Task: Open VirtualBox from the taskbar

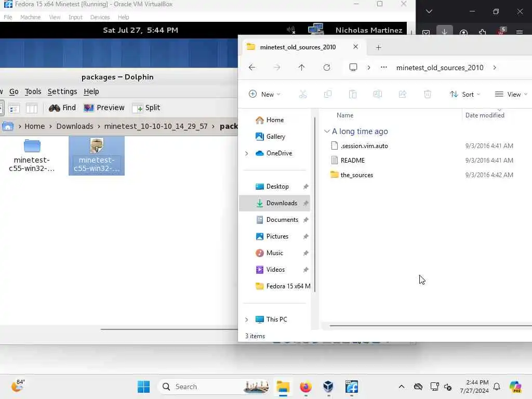Action: point(328,387)
